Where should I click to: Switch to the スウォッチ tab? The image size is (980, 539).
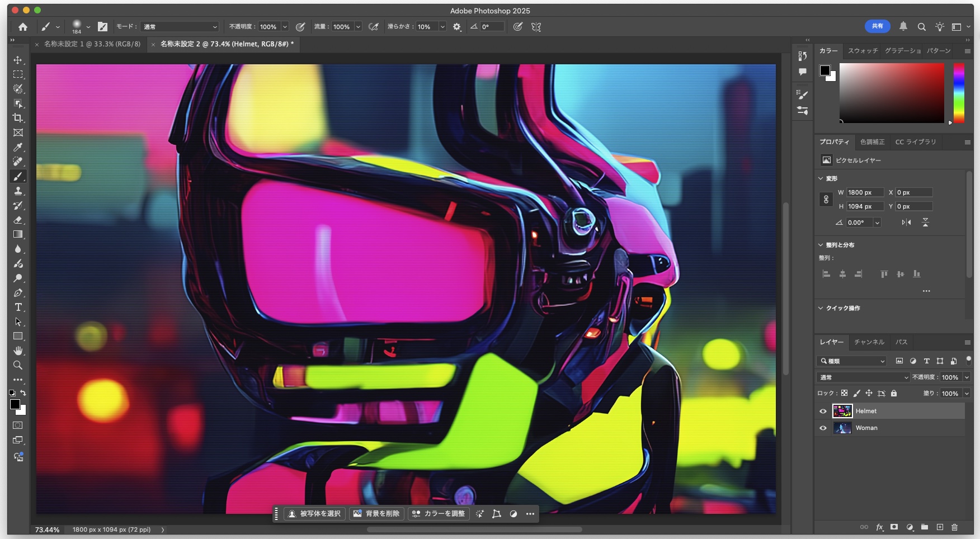pyautogui.click(x=863, y=51)
